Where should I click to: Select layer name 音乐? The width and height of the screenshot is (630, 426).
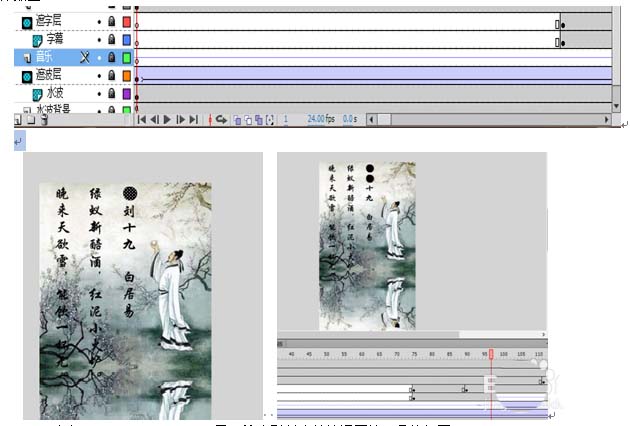coord(45,57)
